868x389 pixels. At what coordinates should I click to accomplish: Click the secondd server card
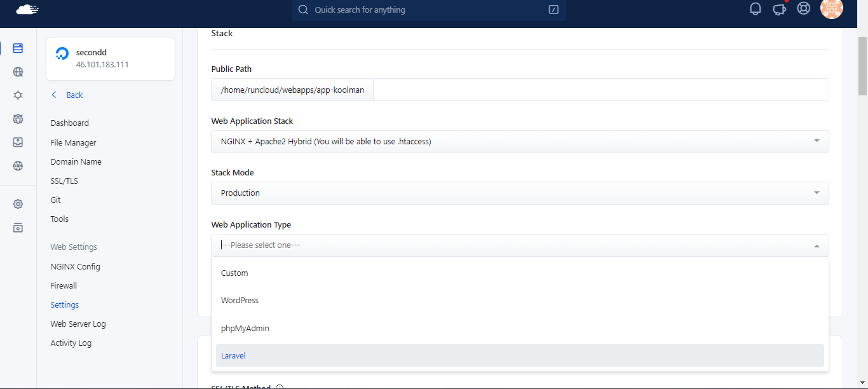111,58
